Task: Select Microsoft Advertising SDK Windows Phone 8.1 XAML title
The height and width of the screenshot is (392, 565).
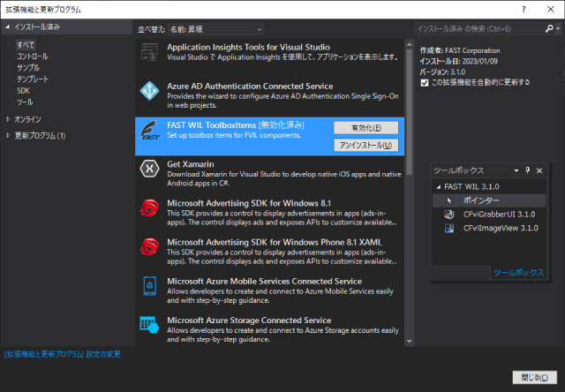Action: pos(275,242)
